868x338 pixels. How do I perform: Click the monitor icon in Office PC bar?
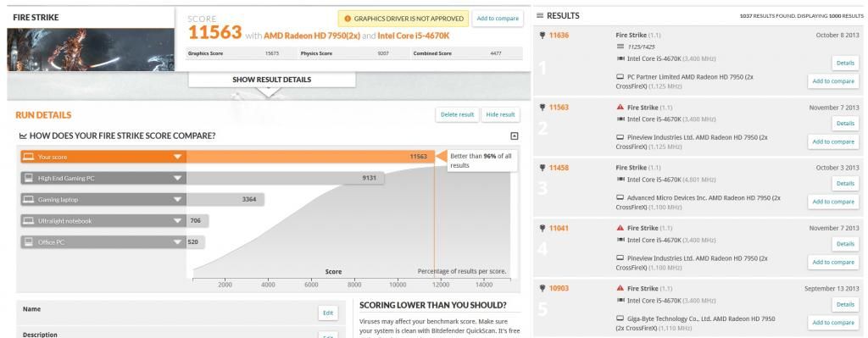click(29, 241)
